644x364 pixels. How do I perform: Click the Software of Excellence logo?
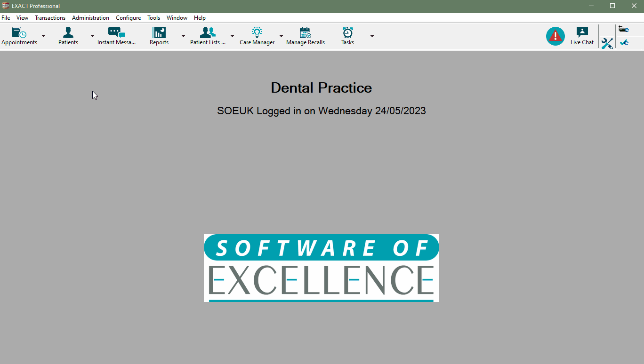[322, 268]
